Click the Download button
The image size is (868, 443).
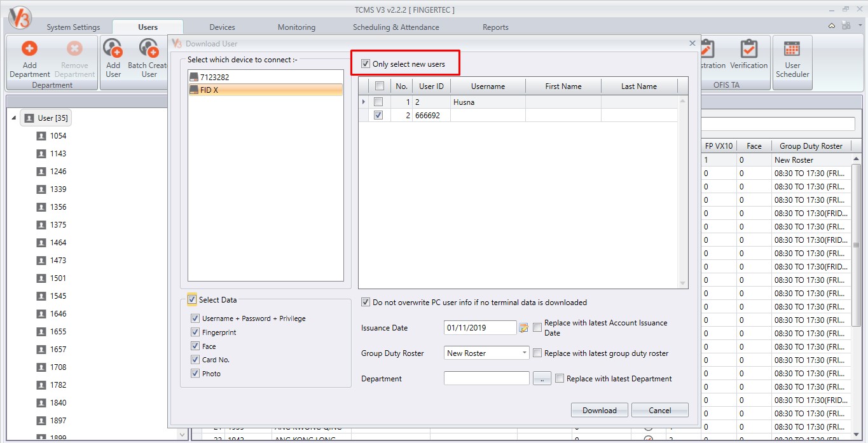[x=600, y=410]
